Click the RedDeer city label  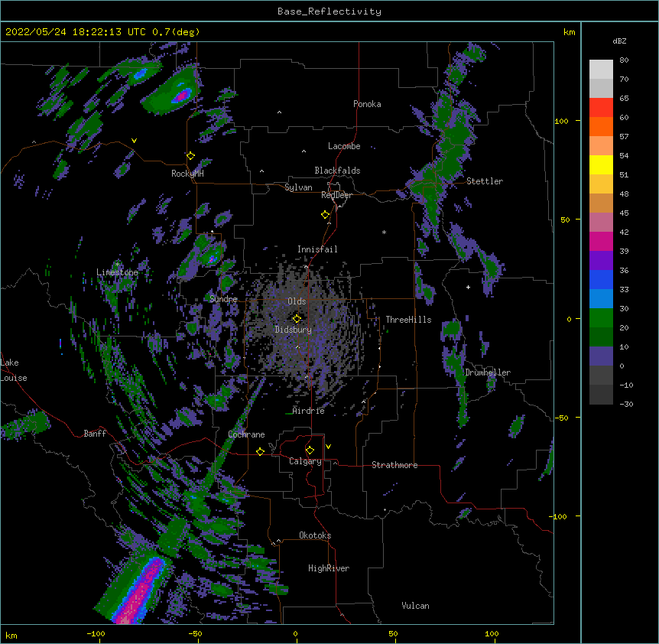click(x=336, y=195)
